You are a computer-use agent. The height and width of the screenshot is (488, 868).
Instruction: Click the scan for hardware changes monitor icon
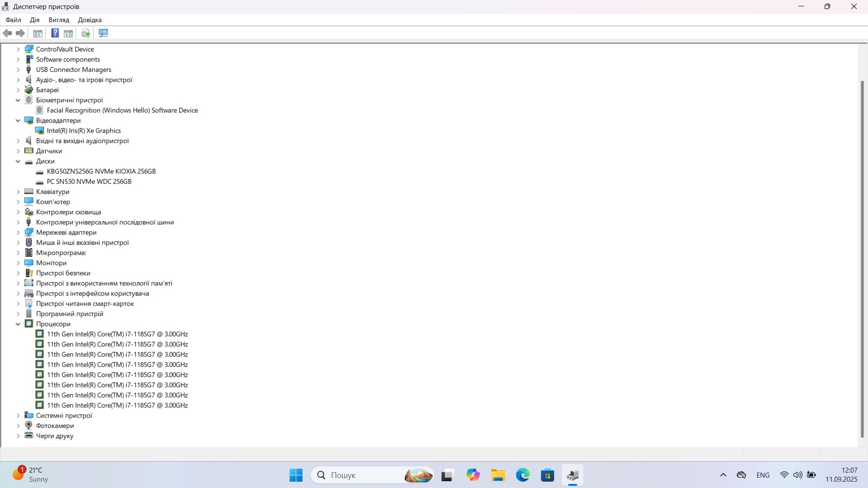point(104,33)
